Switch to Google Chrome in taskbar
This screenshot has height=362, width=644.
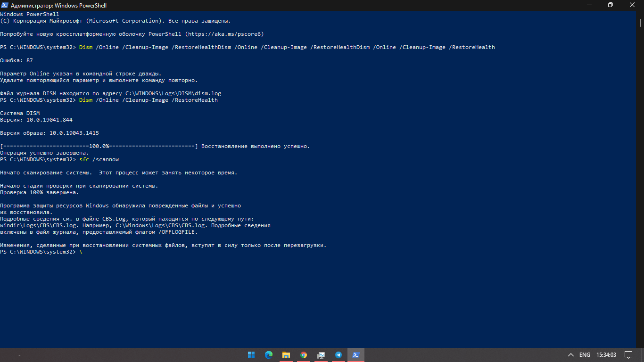tap(304, 355)
